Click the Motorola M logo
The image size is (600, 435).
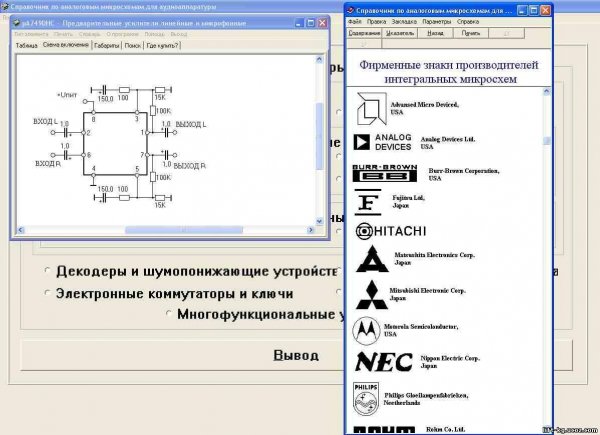pyautogui.click(x=366, y=331)
